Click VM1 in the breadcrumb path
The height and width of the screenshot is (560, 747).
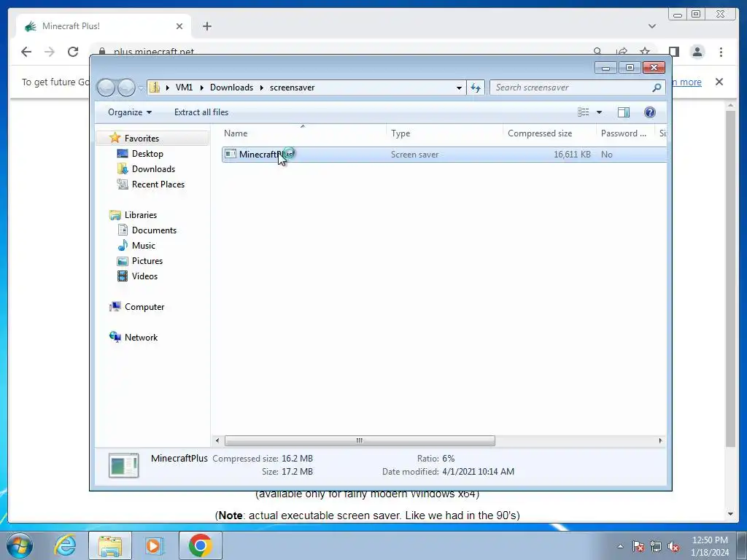(x=184, y=87)
